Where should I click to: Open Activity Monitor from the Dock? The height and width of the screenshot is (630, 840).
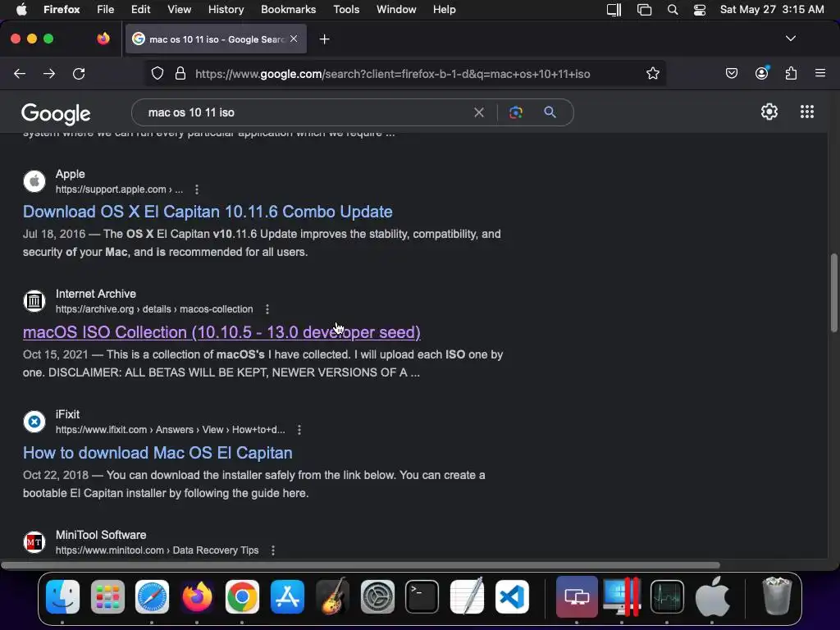tap(667, 596)
